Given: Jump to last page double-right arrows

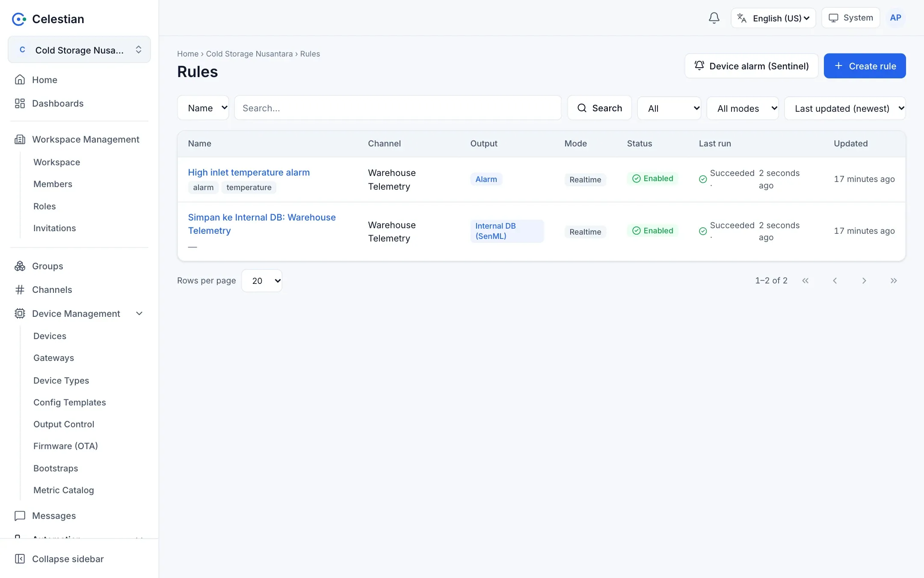Looking at the screenshot, I should (894, 281).
